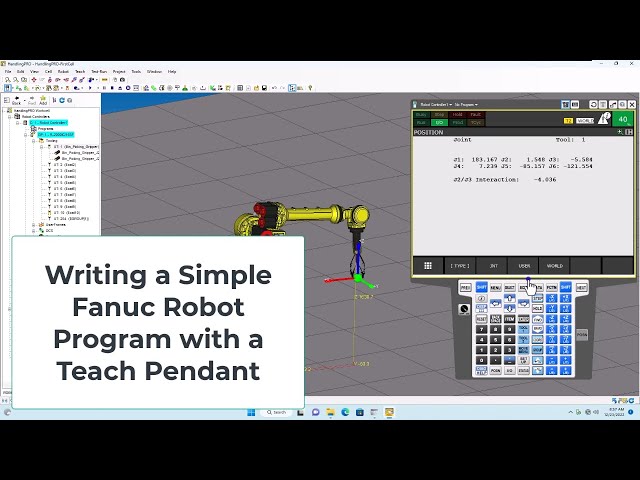Click the JNT softkey on pendant
Image resolution: width=640 pixels, height=480 pixels.
[x=493, y=266]
